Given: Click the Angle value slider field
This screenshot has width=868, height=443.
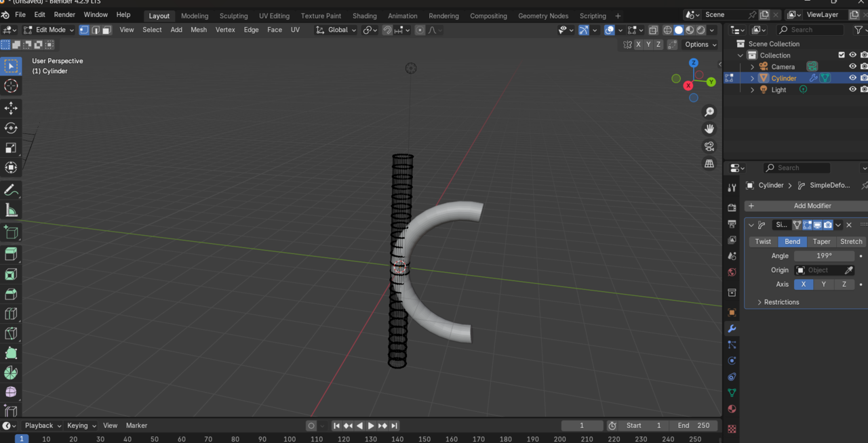Looking at the screenshot, I should point(824,256).
